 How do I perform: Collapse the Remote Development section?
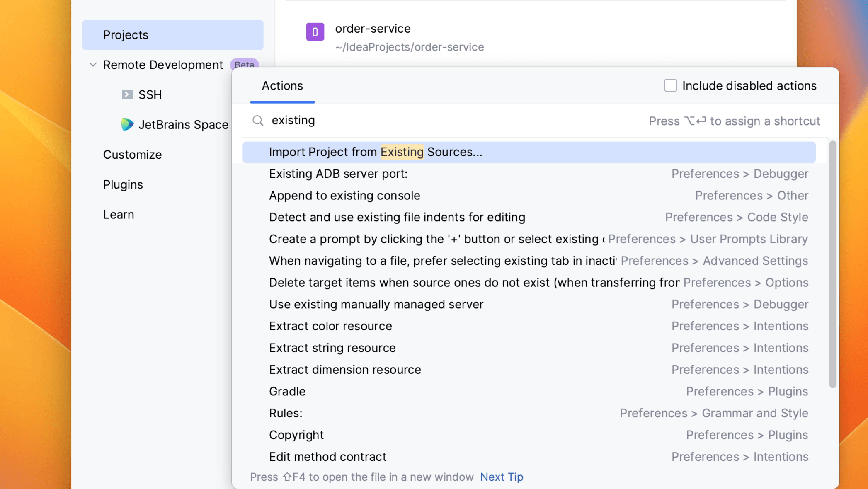point(93,65)
